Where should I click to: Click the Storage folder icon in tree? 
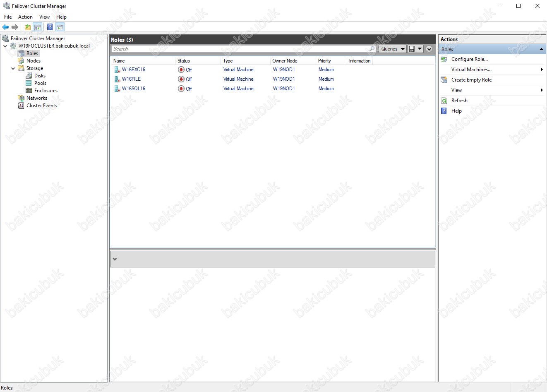click(21, 68)
